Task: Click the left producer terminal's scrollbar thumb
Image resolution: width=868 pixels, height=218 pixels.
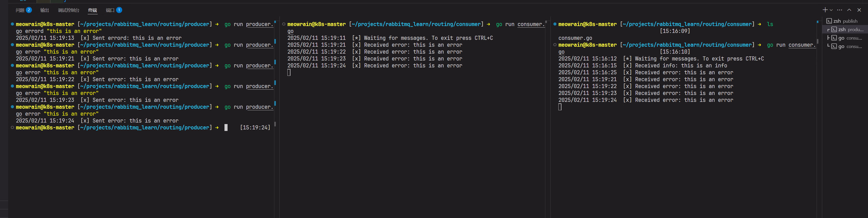Action: point(275,124)
